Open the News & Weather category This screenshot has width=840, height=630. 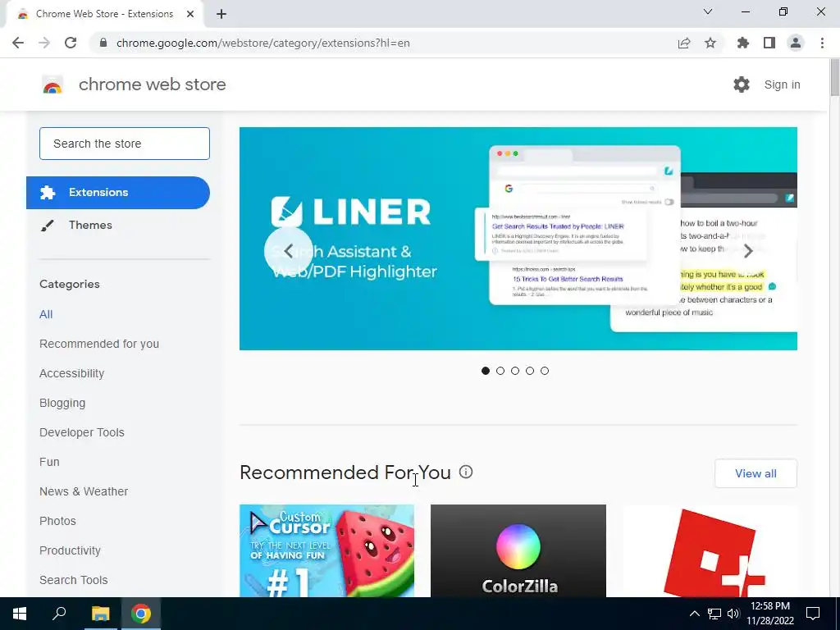[84, 491]
